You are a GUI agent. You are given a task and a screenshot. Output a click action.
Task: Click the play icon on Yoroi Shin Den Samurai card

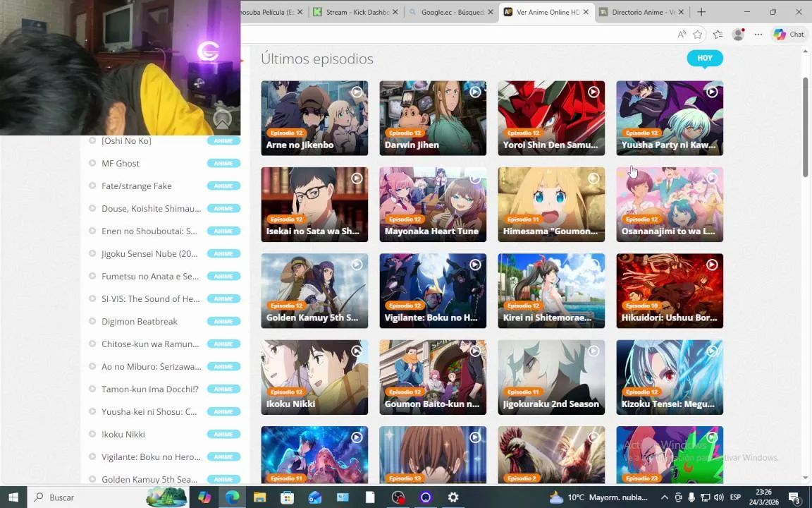point(593,92)
